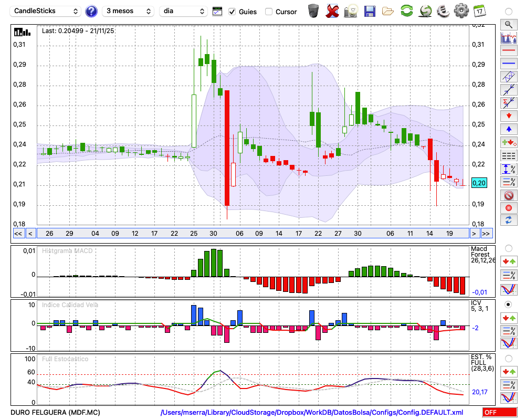
Task: Click the date timeline scrollbar
Action: [252, 234]
